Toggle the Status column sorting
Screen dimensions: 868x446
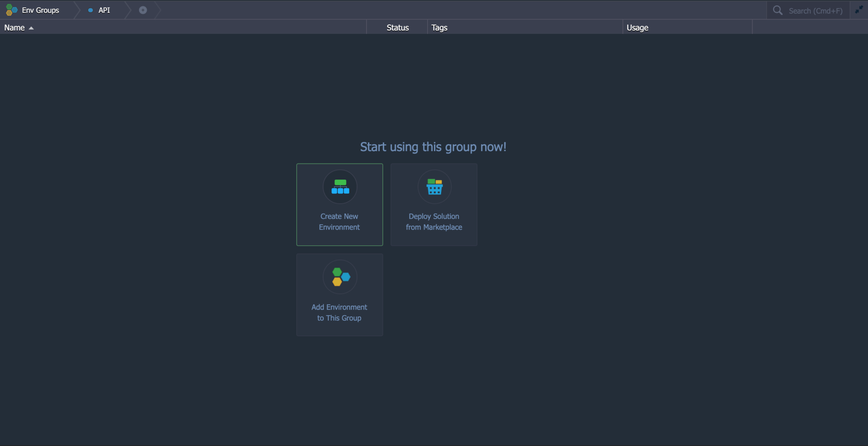(397, 27)
